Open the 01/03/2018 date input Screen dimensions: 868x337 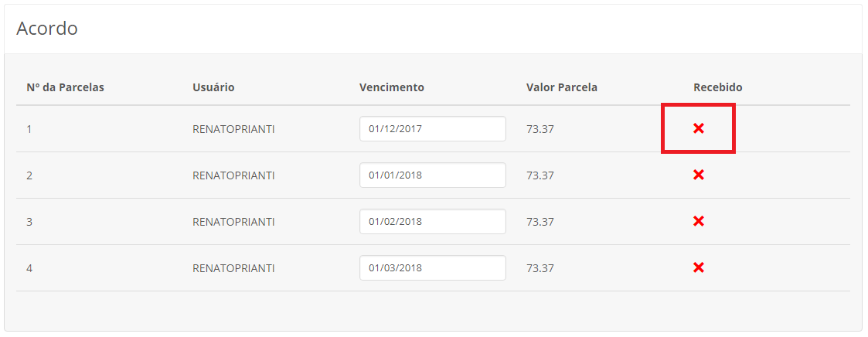pyautogui.click(x=432, y=268)
